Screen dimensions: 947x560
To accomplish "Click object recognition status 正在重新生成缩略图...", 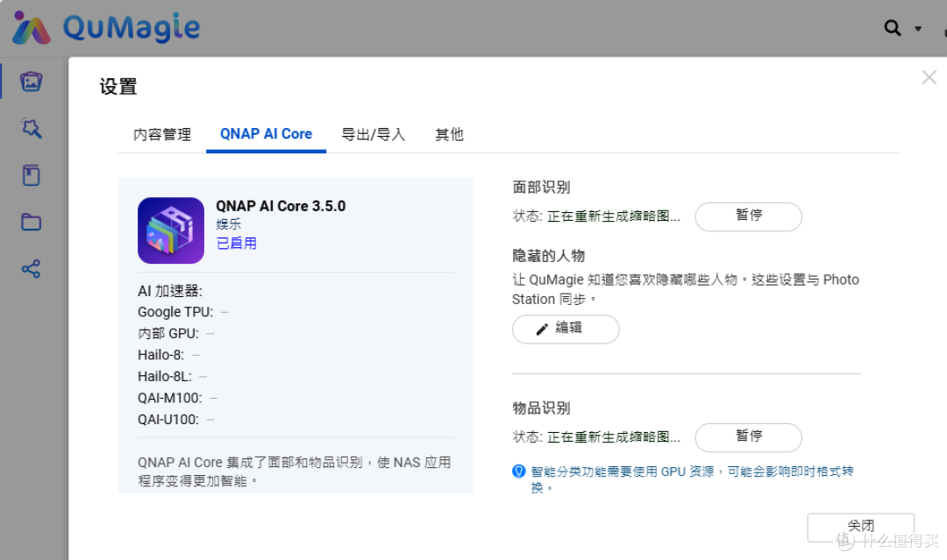I will click(614, 437).
